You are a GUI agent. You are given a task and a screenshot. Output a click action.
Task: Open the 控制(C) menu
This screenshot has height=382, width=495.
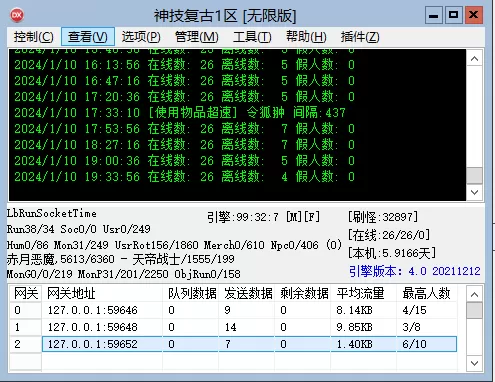34,37
